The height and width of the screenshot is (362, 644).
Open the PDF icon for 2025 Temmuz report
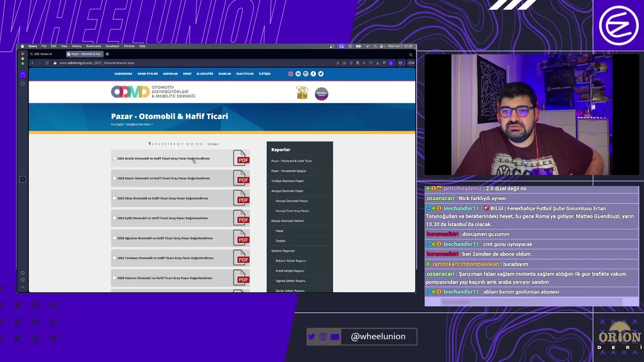(241, 257)
